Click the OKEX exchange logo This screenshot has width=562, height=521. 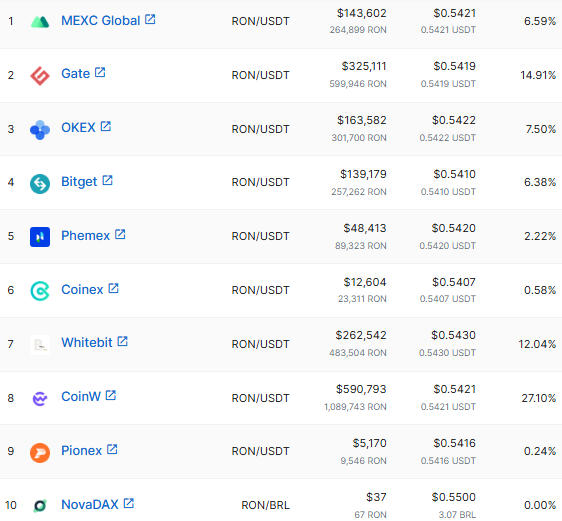[40, 130]
